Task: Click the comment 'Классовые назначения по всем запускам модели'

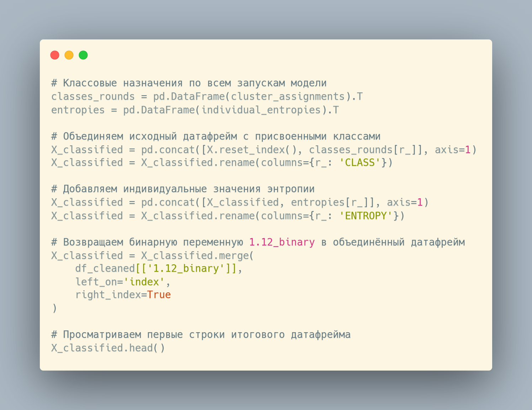Action: 189,83
